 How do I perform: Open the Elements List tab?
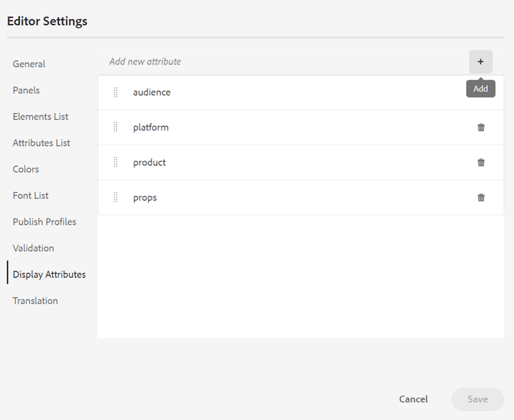(x=40, y=116)
